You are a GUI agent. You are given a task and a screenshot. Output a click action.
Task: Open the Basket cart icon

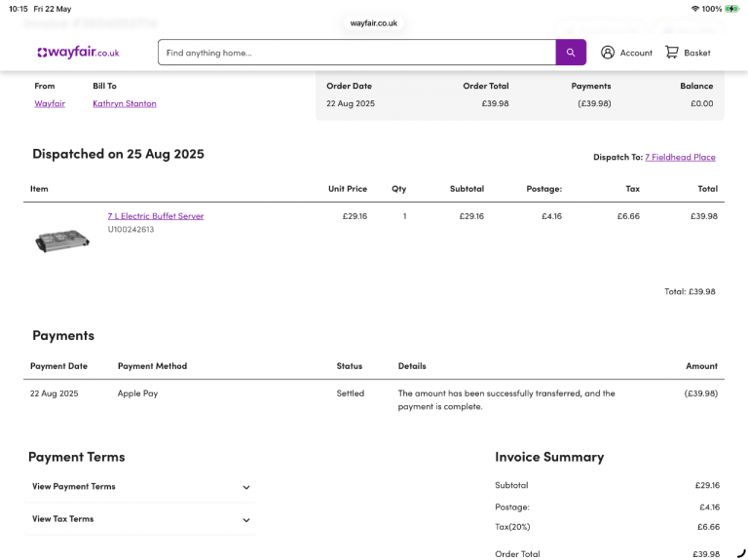click(x=672, y=53)
